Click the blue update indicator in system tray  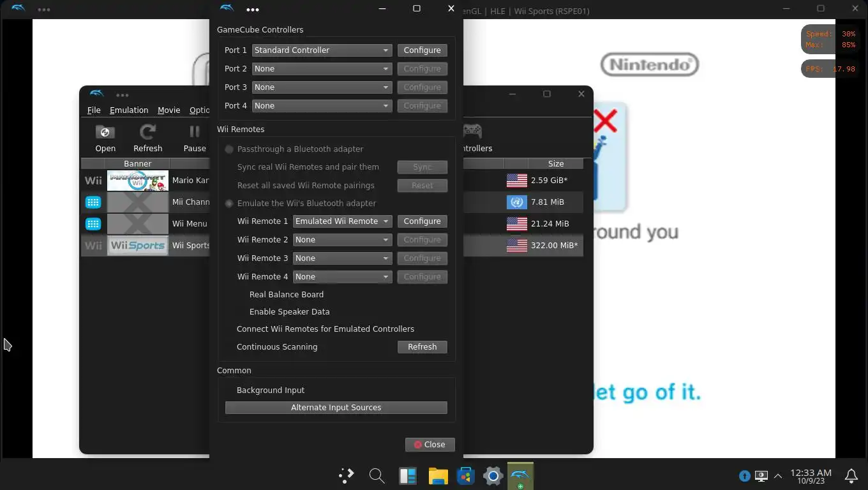point(744,476)
